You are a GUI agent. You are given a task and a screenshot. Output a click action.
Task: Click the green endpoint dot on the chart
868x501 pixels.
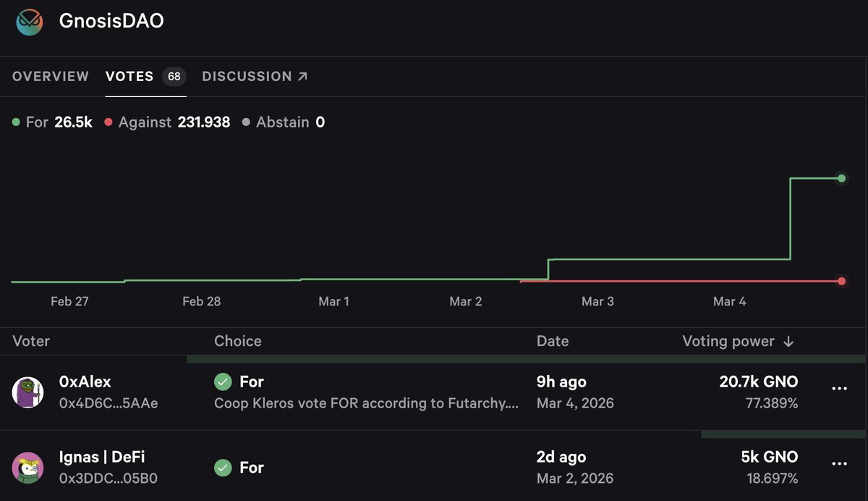click(x=841, y=178)
